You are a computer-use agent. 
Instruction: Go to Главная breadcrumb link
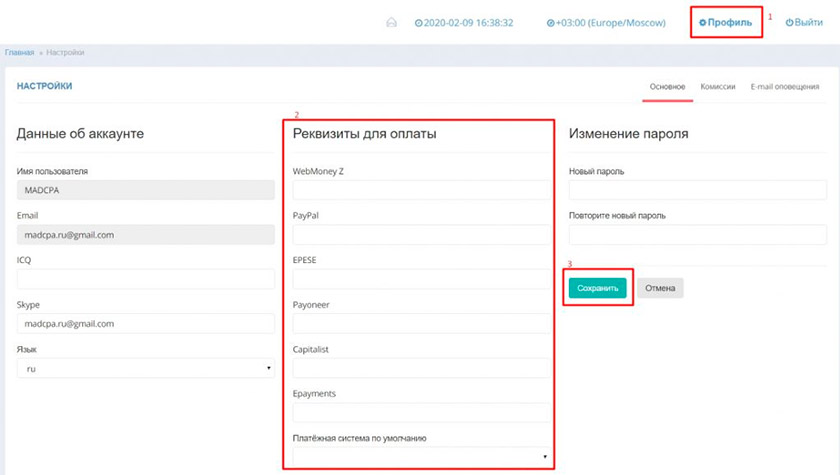(19, 52)
